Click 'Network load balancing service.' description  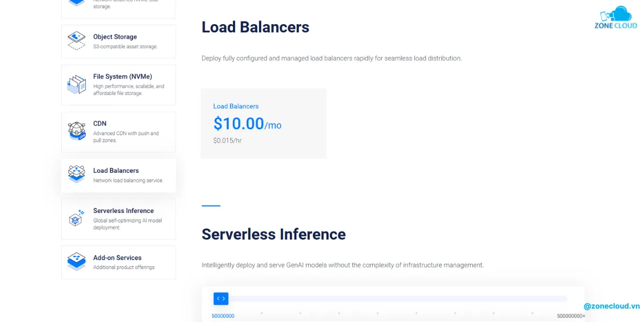pyautogui.click(x=128, y=180)
